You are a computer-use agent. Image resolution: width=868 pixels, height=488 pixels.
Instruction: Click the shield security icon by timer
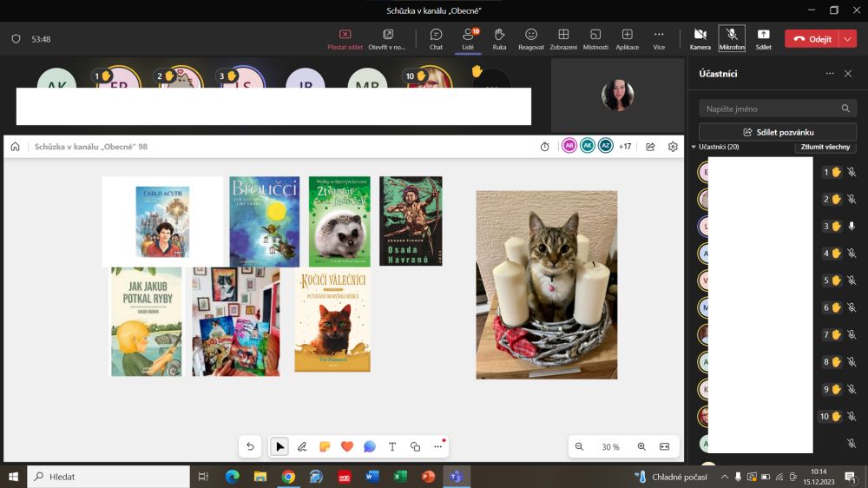tap(16, 39)
